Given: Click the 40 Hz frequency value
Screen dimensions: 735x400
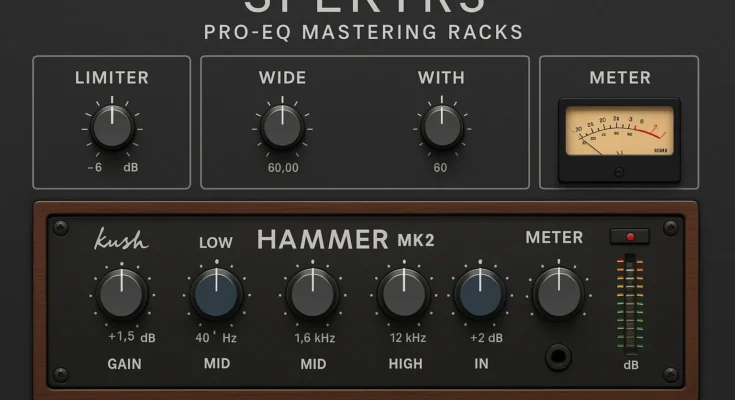Looking at the screenshot, I should click(x=216, y=337).
